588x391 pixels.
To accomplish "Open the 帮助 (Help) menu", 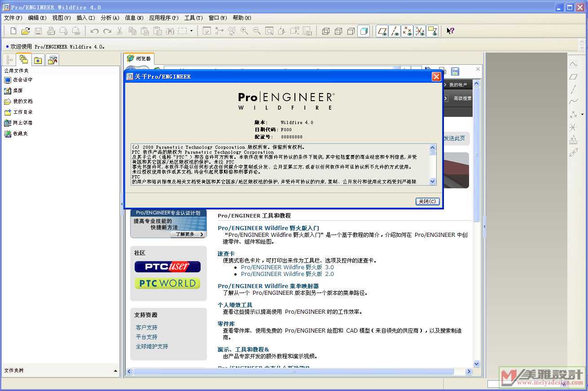I will tap(242, 18).
